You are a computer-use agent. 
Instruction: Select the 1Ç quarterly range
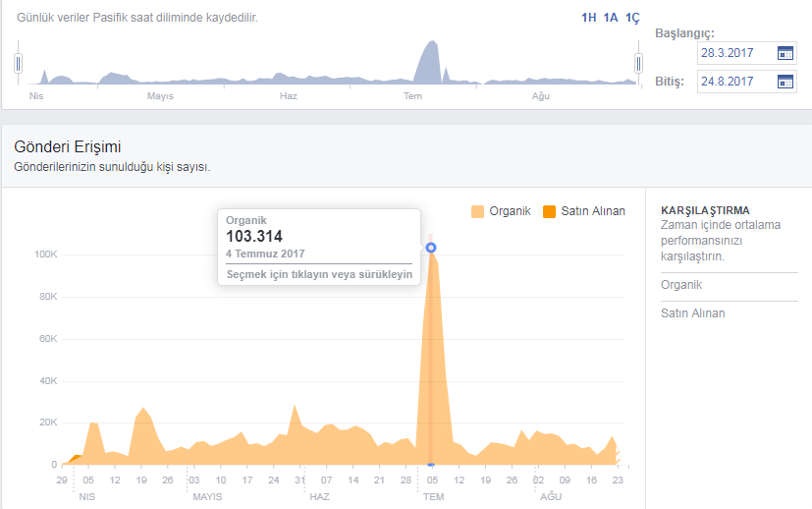tap(632, 18)
